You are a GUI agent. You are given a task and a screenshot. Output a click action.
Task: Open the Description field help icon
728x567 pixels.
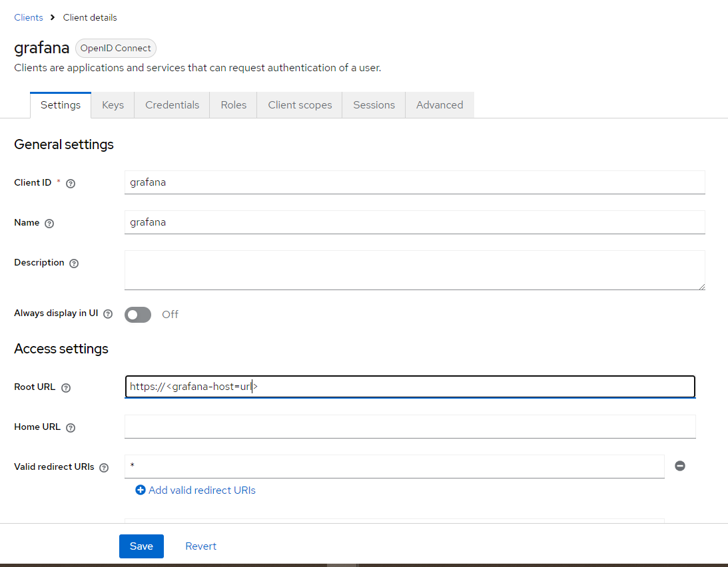pos(74,264)
